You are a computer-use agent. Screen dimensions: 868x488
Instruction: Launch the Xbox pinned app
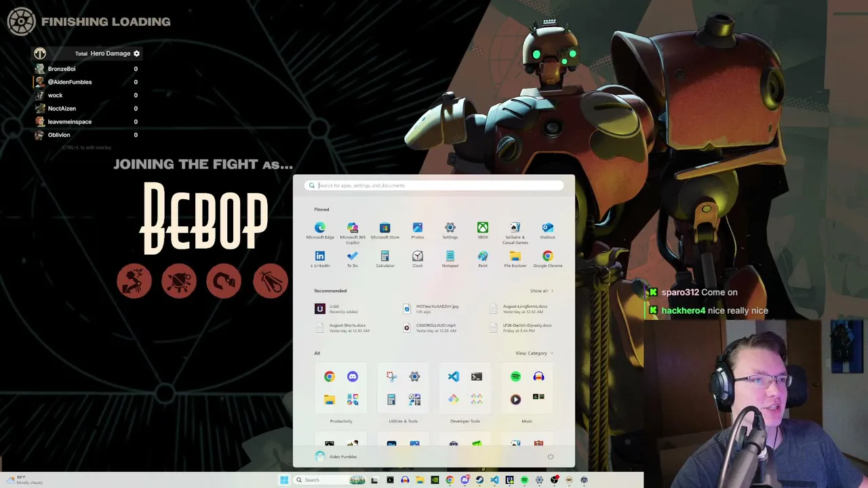483,230
